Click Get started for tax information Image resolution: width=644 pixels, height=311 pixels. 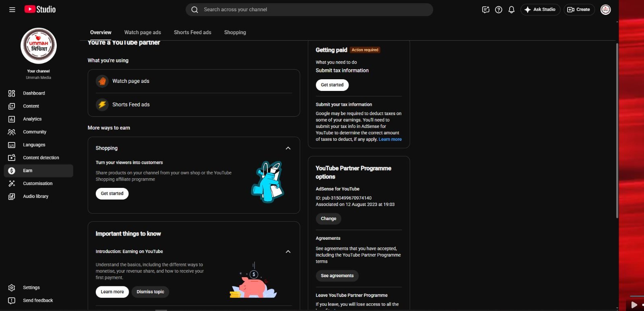332,85
